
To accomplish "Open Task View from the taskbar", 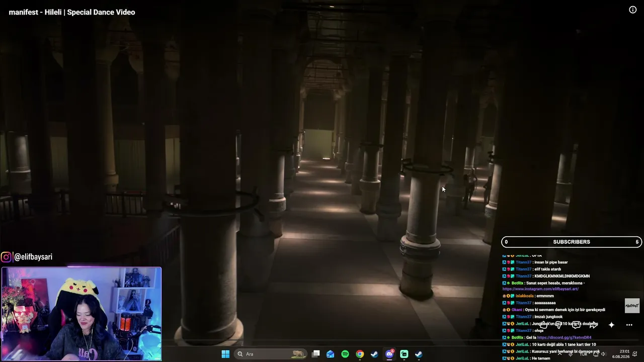I will click(315, 354).
